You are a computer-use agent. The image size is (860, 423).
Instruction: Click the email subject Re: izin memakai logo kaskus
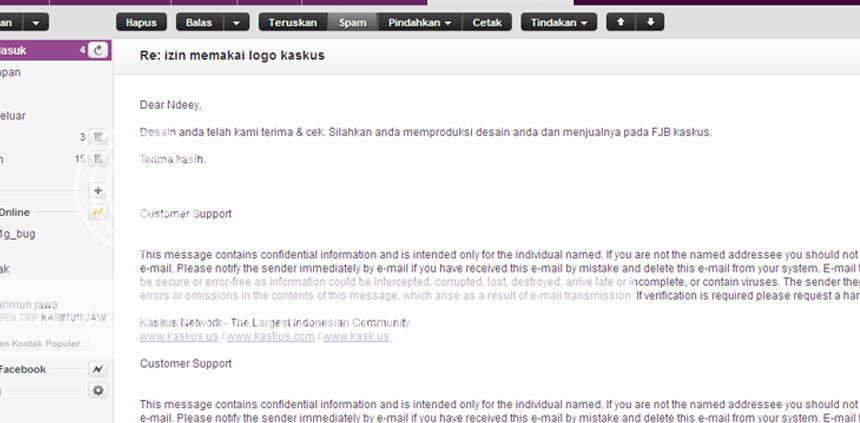click(232, 55)
